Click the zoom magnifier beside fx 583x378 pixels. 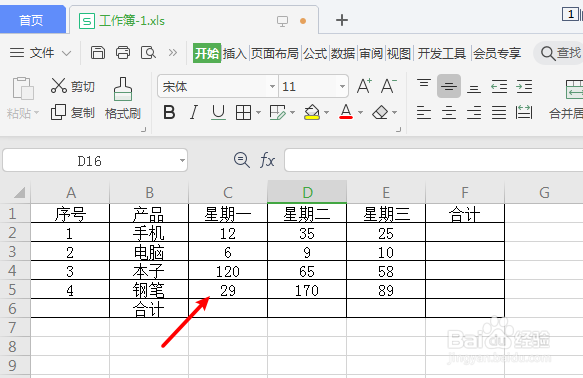pos(242,160)
